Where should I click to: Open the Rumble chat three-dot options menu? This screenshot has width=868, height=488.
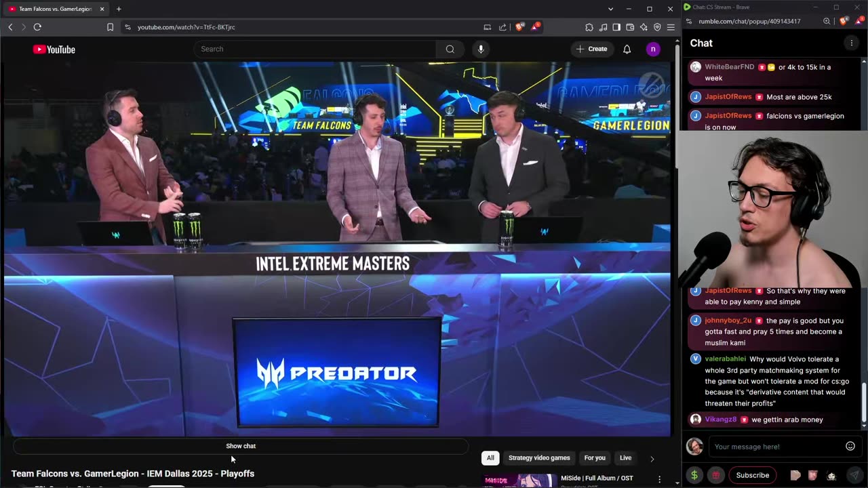(x=851, y=43)
